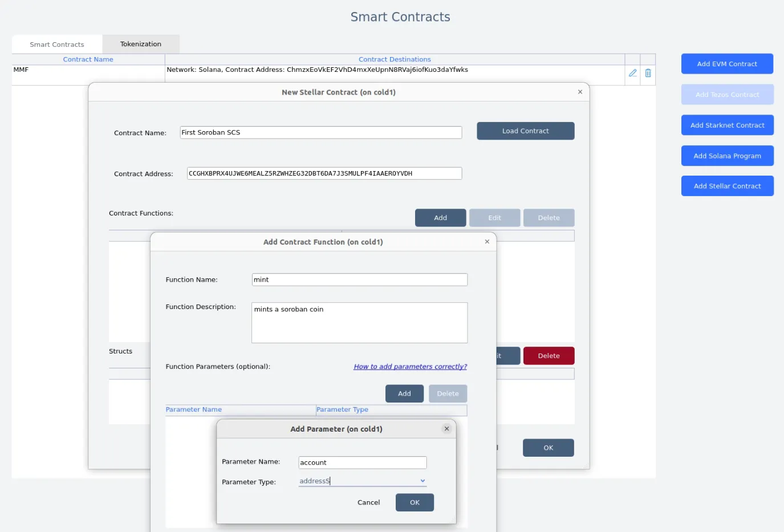Click the Parameter Name column header
784x532 pixels.
241,409
